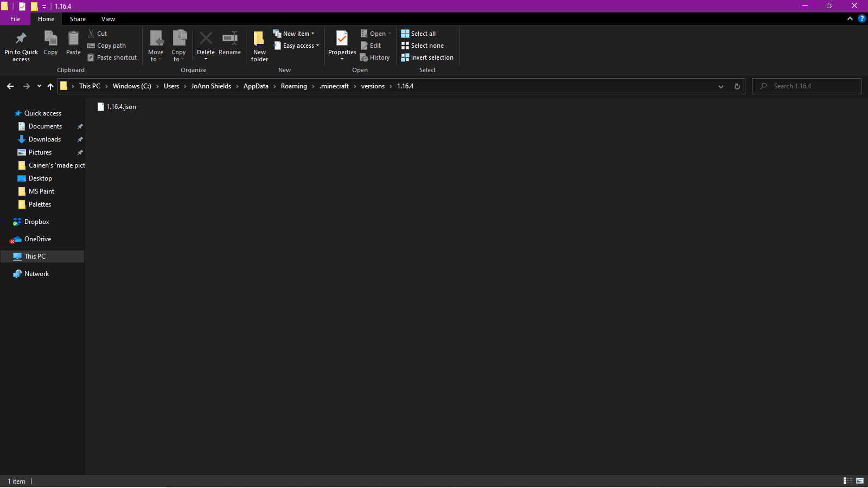Screen dimensions: 868x488
Task: Cut the selected item
Action: coord(98,34)
